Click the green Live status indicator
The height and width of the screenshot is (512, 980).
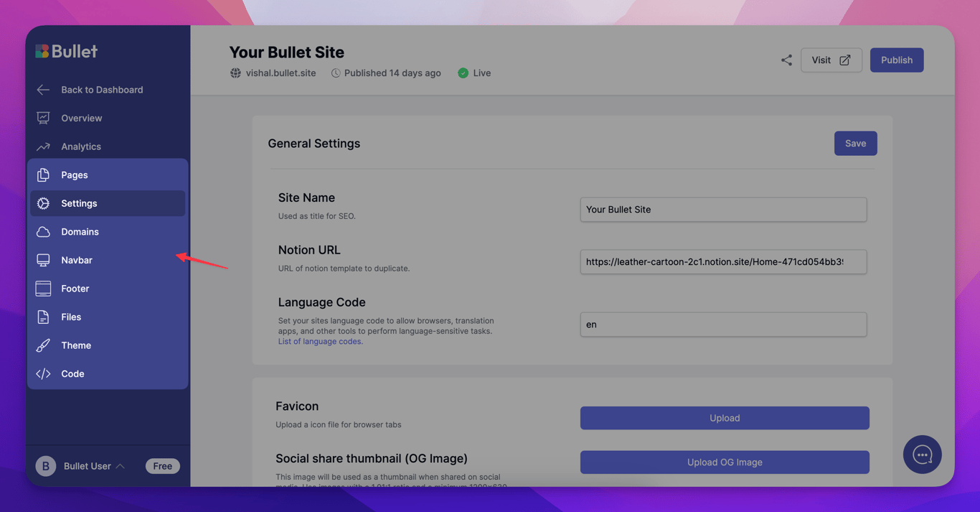tap(463, 73)
